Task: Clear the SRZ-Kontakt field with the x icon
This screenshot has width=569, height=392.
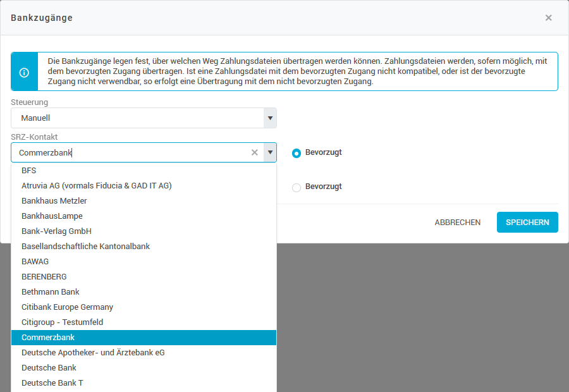Action: pos(255,152)
